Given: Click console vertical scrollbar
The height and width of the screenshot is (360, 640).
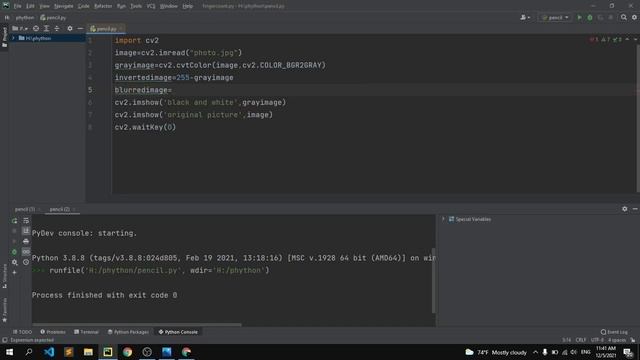Looking at the screenshot, I should (x=433, y=280).
